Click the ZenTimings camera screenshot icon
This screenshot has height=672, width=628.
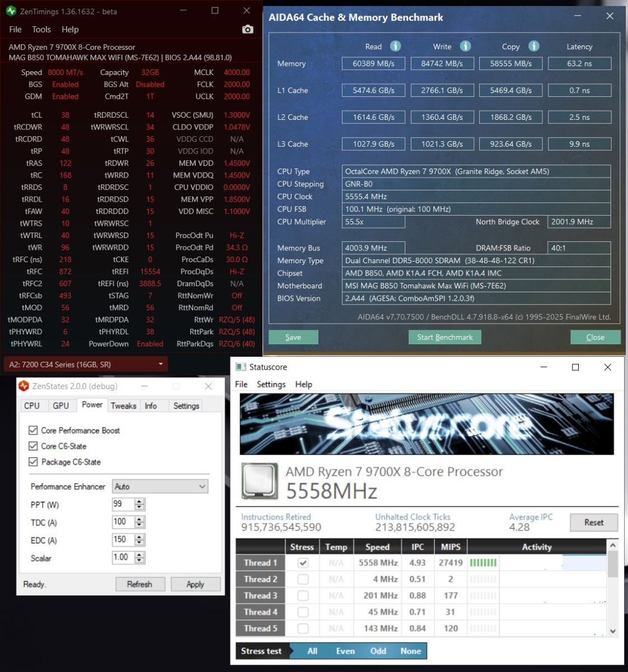click(x=247, y=29)
